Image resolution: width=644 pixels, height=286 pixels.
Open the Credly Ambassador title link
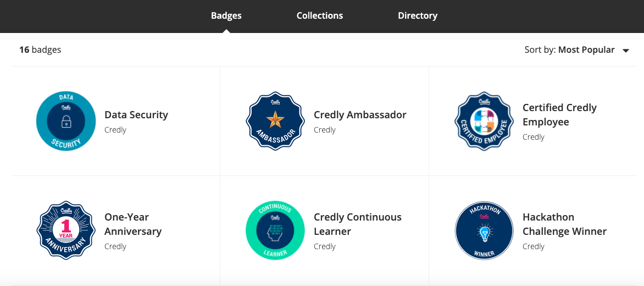coord(360,114)
